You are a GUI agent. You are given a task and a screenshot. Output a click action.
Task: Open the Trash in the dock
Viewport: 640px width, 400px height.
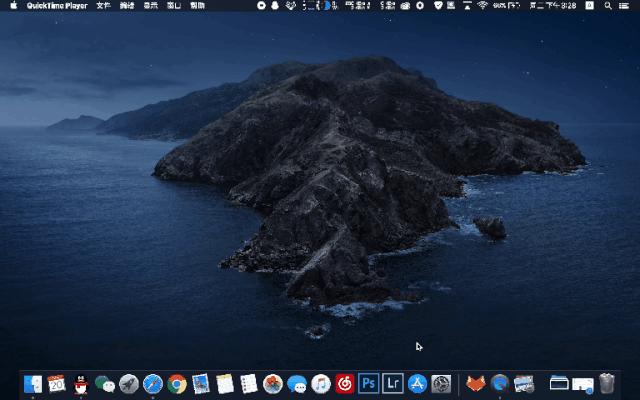point(607,383)
